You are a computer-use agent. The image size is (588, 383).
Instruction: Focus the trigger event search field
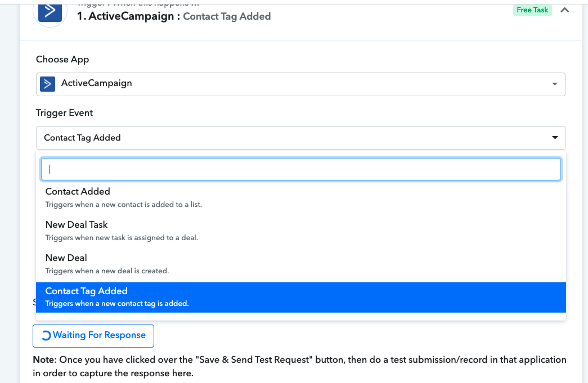(300, 169)
